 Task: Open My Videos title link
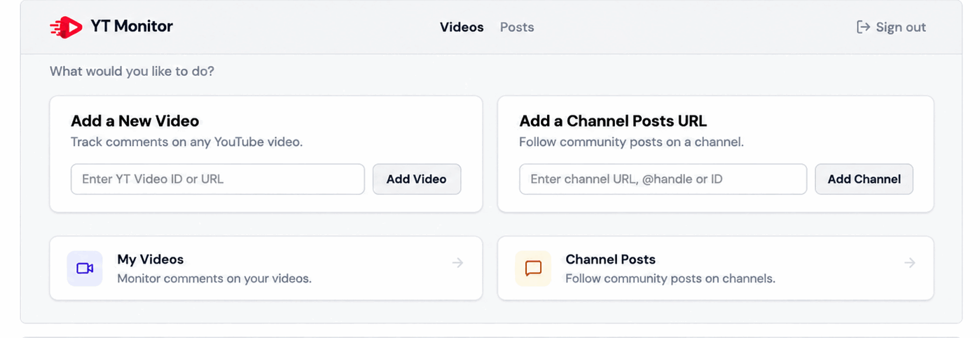[151, 259]
